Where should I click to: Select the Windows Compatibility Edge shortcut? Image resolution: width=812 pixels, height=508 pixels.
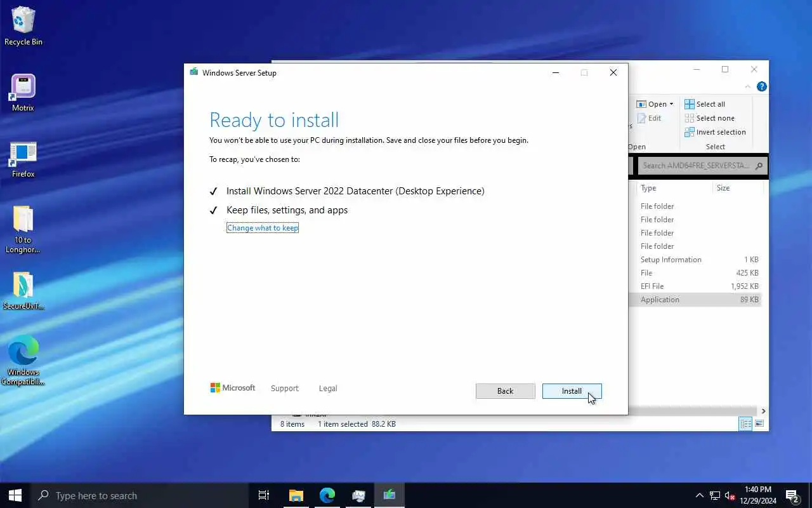[x=23, y=359]
